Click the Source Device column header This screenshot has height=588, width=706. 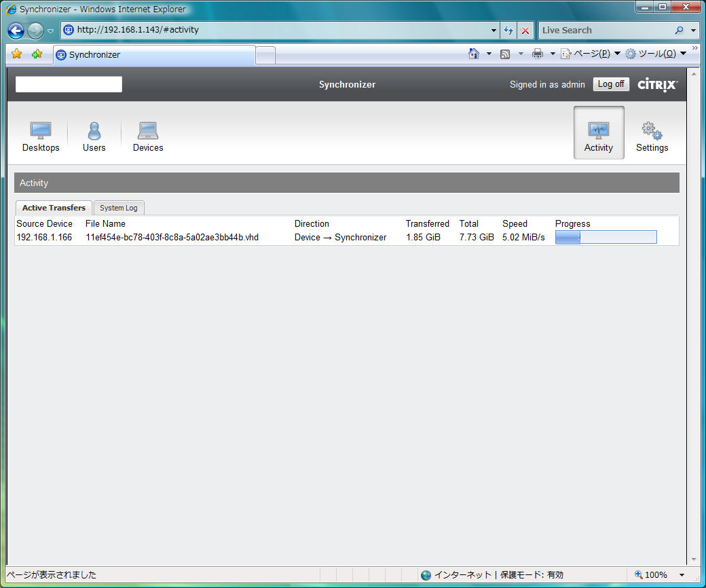(45, 224)
